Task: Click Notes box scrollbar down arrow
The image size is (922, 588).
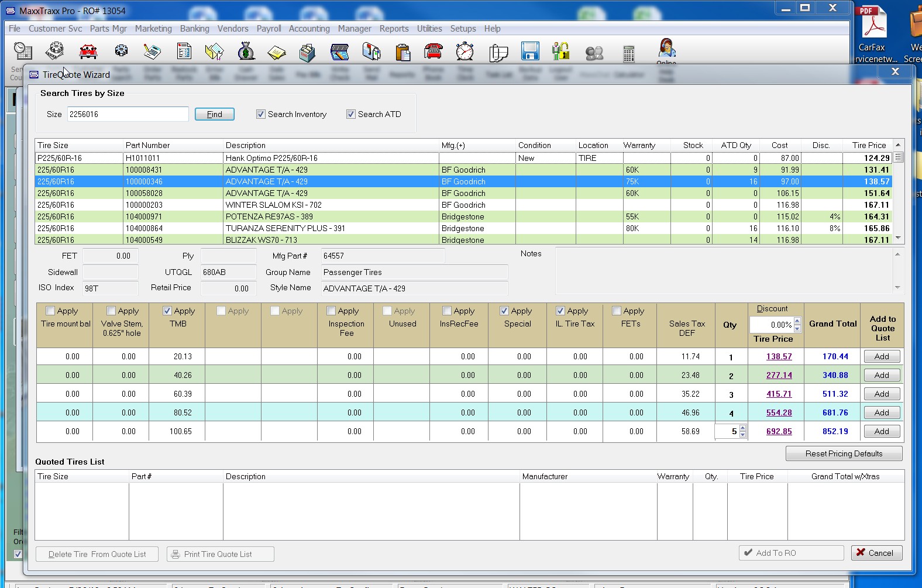Action: point(898,287)
